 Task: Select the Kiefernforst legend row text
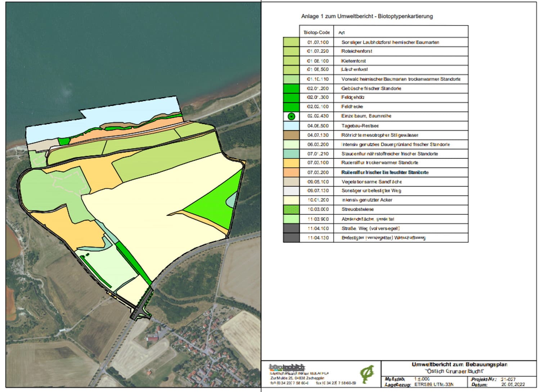point(354,61)
